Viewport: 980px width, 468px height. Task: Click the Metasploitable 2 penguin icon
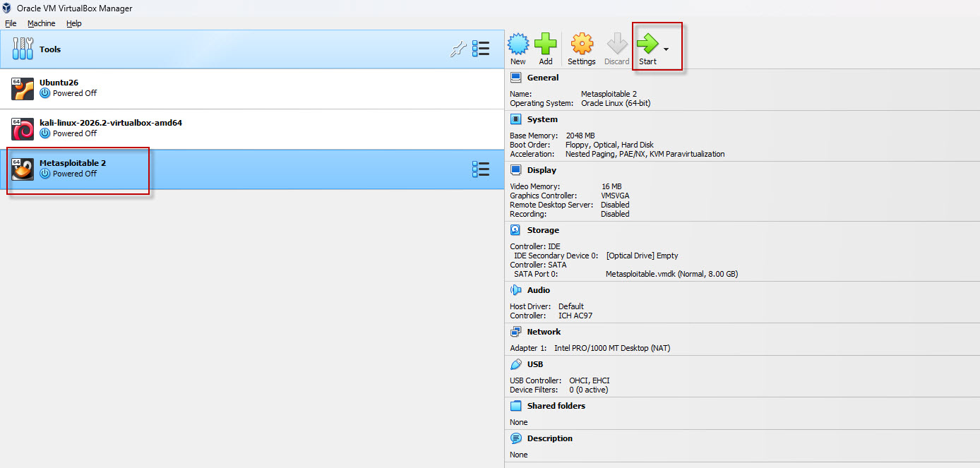(x=23, y=169)
